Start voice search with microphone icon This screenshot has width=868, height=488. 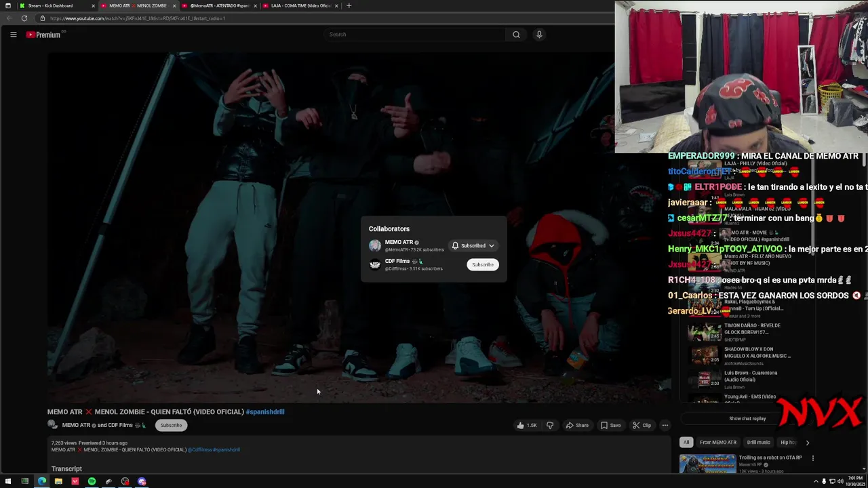point(539,35)
